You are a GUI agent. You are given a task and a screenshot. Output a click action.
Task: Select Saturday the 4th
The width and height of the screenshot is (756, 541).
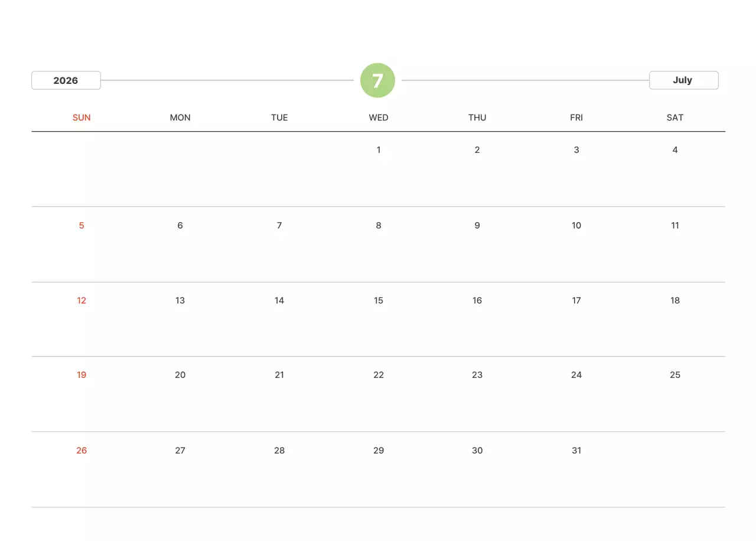(x=675, y=150)
